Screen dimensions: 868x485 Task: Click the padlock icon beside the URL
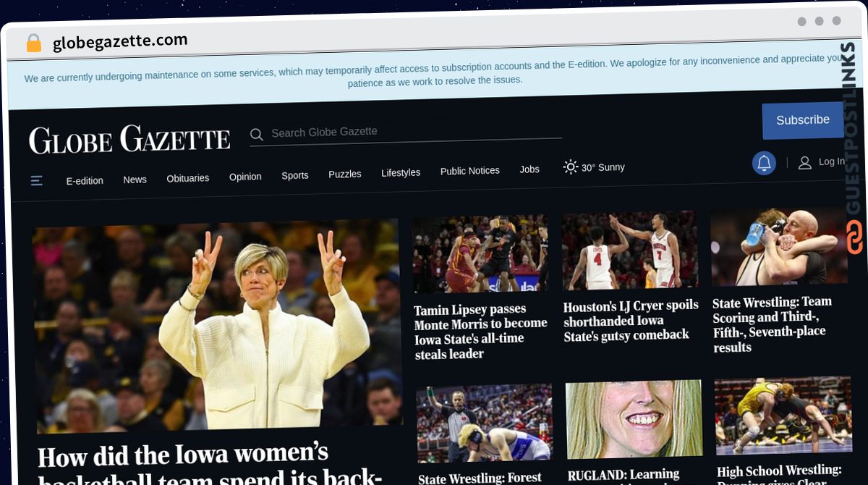tap(33, 43)
